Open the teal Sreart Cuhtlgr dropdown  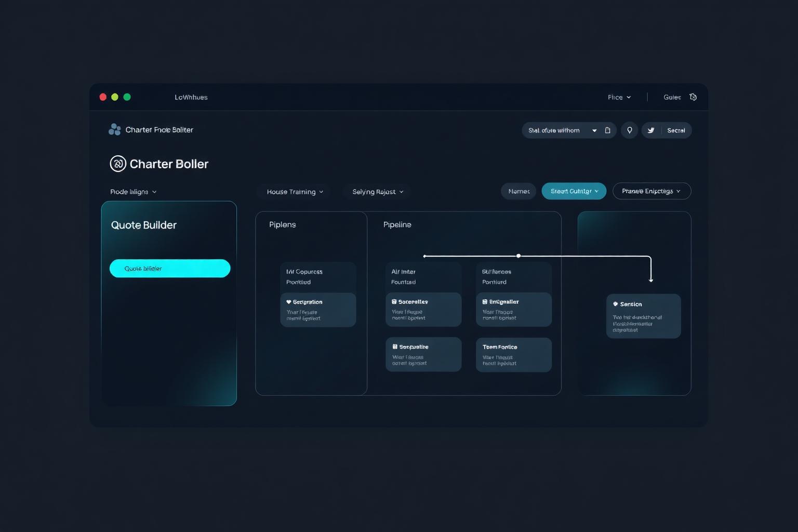click(x=574, y=191)
